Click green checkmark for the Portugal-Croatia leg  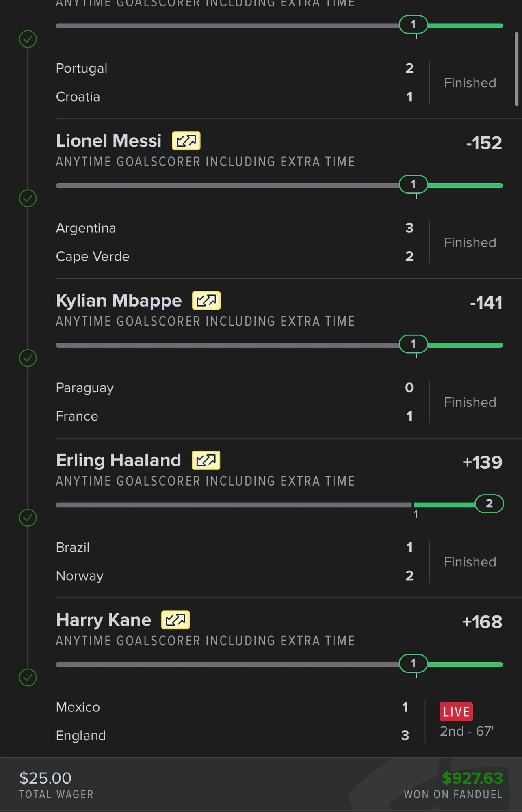point(28,39)
